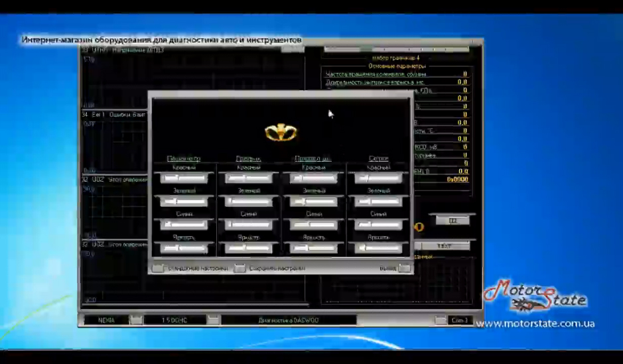The width and height of the screenshot is (623, 364).
Task: Click the Выход label in dialog
Action: point(387,269)
